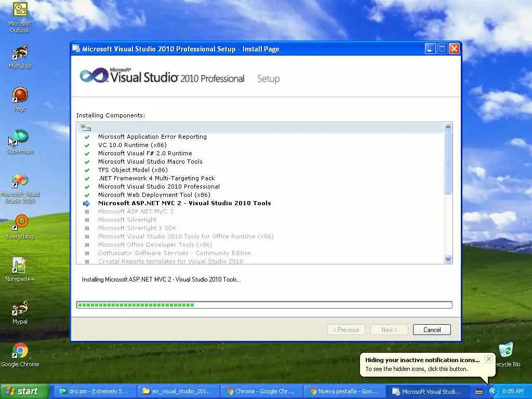Viewport: 532px width, 399px height.
Task: Click the component list scroll down arrow
Action: [x=448, y=259]
